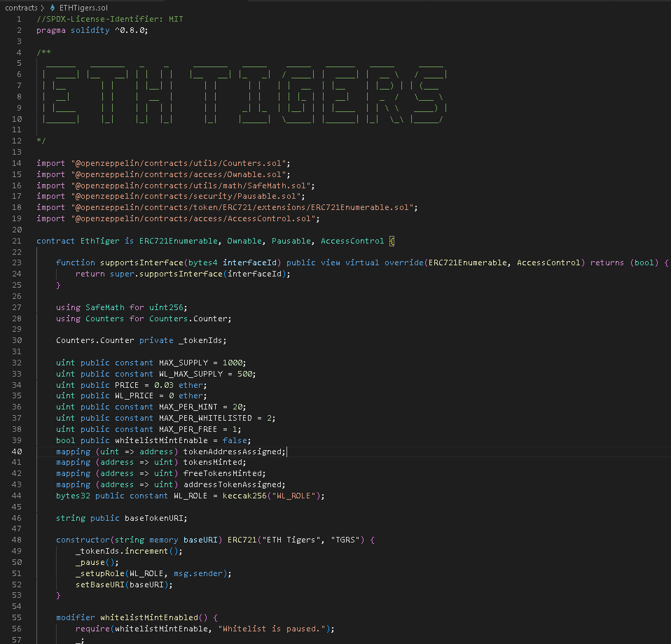Click "ERC721Enumerable" in the contract inheritance list
This screenshot has height=644, width=671.
tap(179, 240)
